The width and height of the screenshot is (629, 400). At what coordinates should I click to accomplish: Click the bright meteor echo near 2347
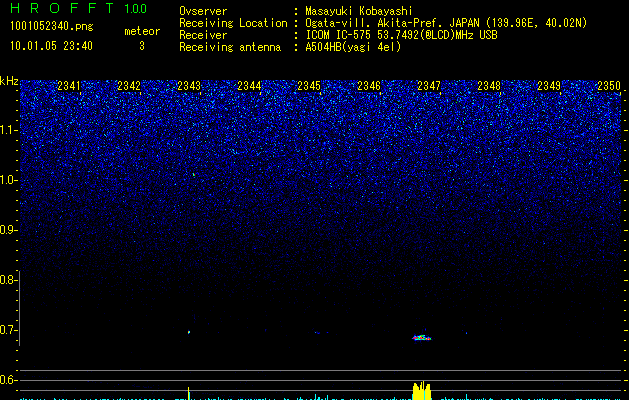[422, 338]
